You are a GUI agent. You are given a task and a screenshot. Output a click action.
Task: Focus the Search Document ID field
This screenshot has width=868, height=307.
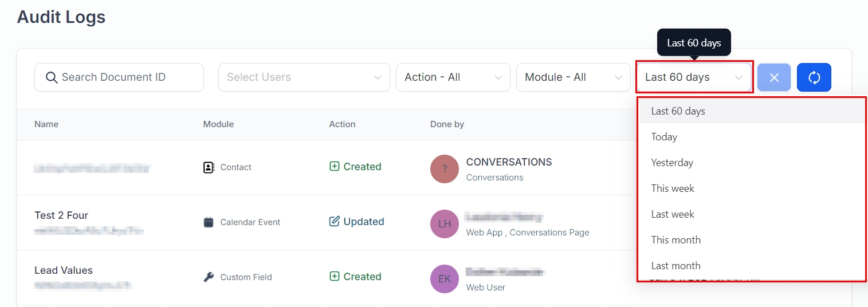(x=126, y=77)
